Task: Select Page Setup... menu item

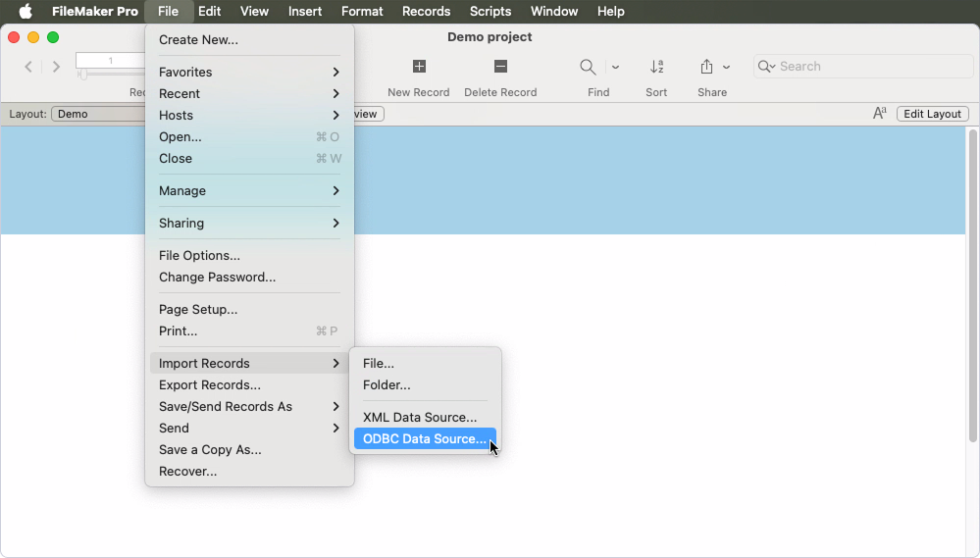Action: (249, 309)
